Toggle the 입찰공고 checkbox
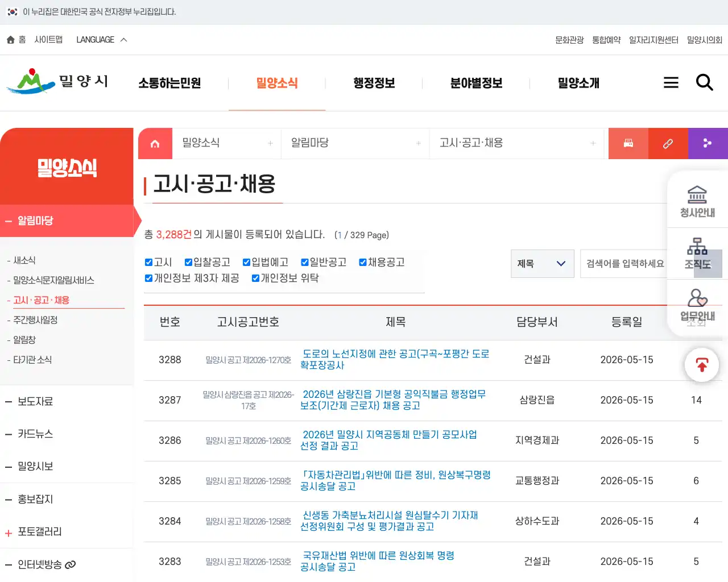 [188, 262]
